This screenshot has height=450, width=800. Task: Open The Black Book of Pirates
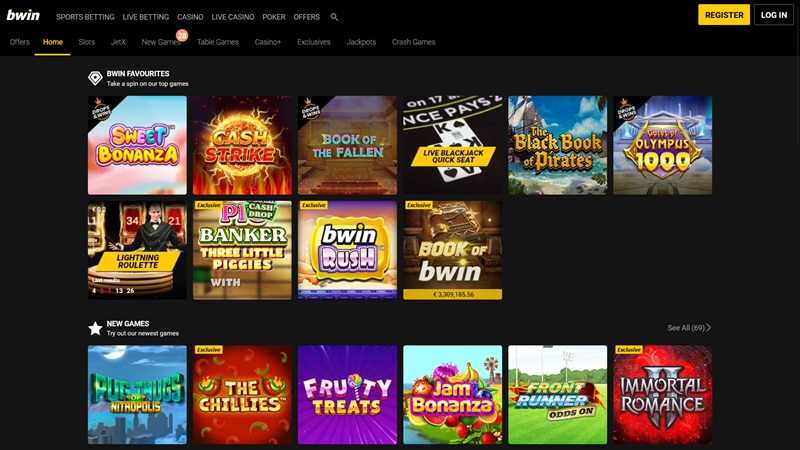(x=558, y=145)
